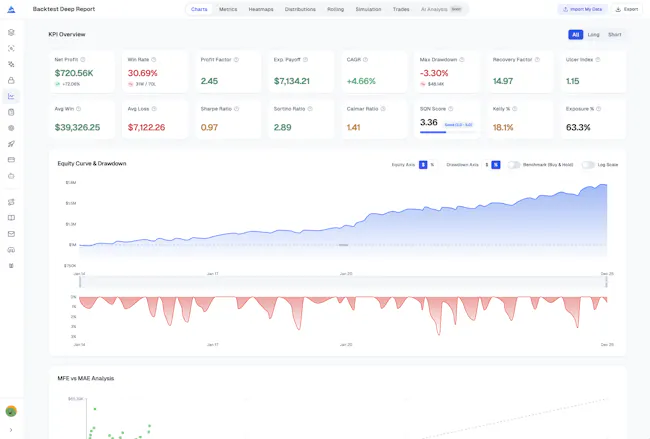Set Drawdown Axis to dollar mode
This screenshot has height=439, width=650.
487,165
